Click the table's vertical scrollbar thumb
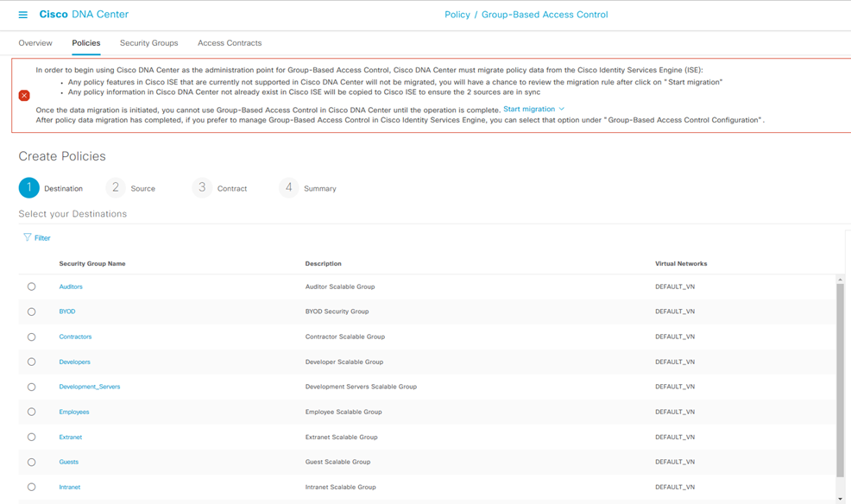 pos(840,380)
